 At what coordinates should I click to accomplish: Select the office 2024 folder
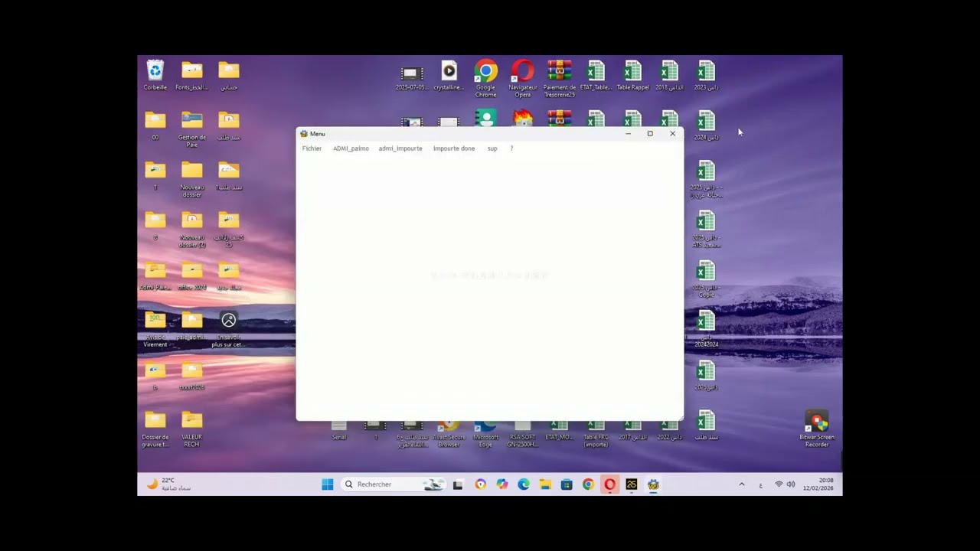(x=192, y=275)
